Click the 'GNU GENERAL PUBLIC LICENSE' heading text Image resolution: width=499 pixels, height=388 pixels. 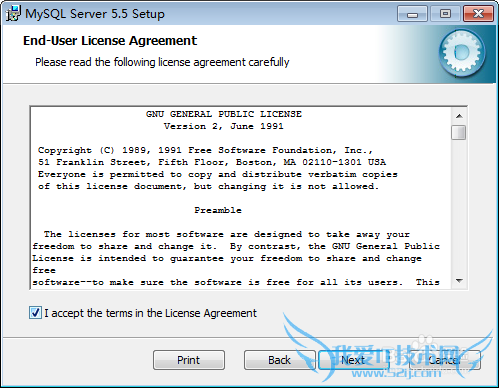click(x=224, y=114)
